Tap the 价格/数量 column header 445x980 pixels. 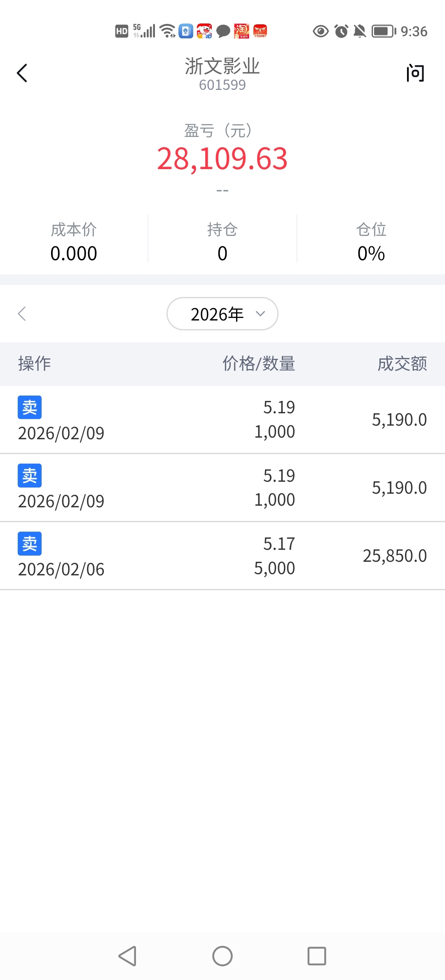[259, 364]
